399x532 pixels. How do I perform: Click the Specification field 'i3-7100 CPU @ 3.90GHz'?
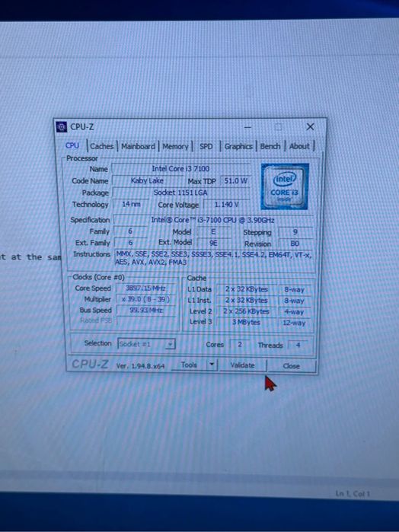[213, 220]
